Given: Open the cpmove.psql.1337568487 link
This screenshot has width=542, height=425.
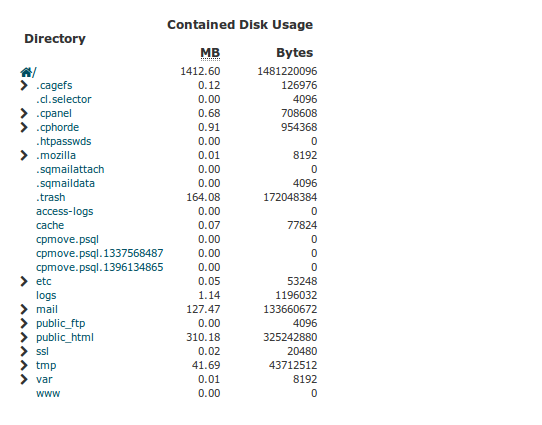Looking at the screenshot, I should [100, 253].
